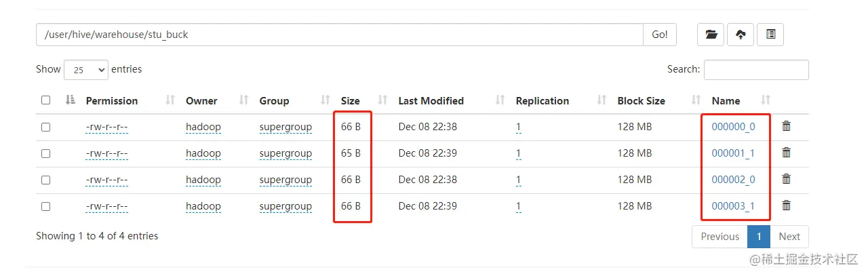Click the Permission column header label
Image resolution: width=868 pixels, height=276 pixels.
click(x=112, y=100)
